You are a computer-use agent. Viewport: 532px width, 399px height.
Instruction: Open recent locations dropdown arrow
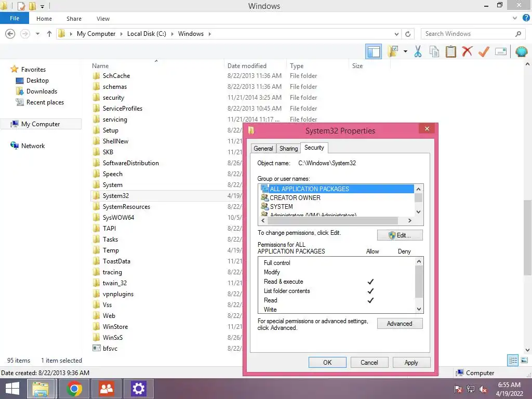click(37, 34)
